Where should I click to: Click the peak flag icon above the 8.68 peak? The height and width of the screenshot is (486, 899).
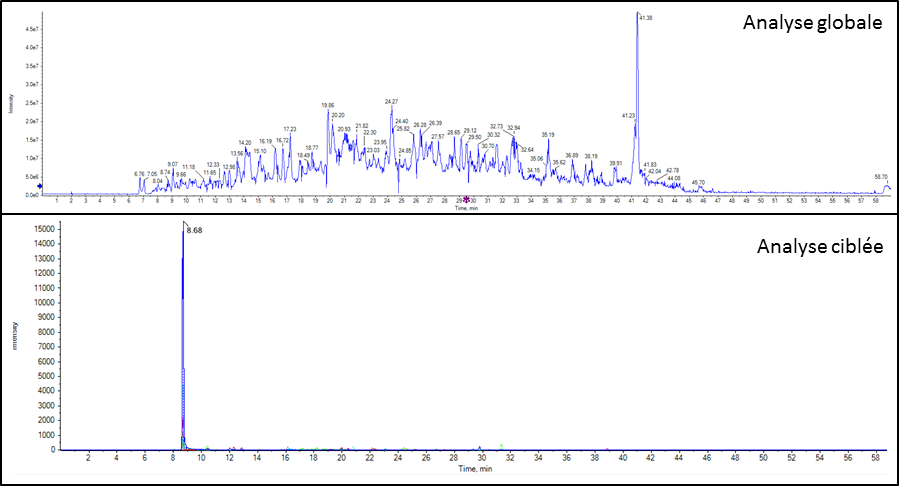(185, 224)
